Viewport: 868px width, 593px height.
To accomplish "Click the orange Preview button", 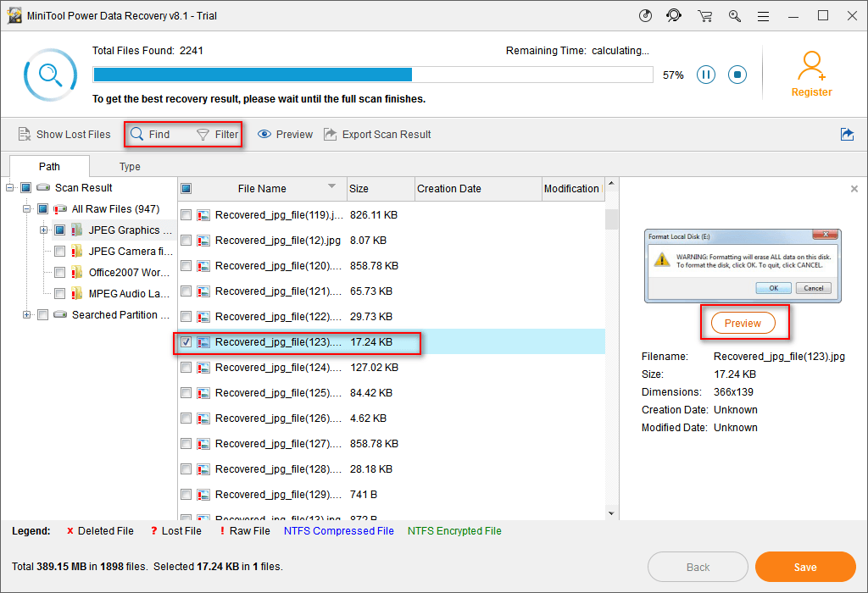I will (743, 323).
